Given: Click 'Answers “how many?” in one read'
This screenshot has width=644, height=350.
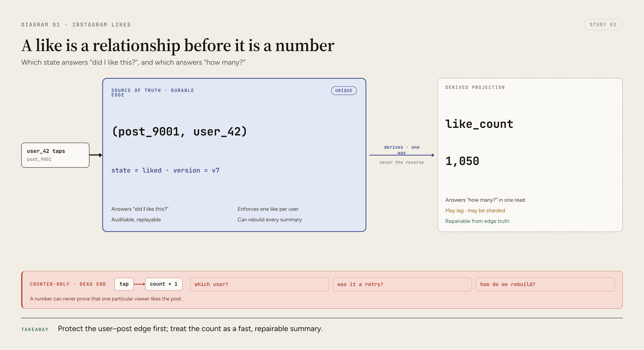Looking at the screenshot, I should coord(485,200).
